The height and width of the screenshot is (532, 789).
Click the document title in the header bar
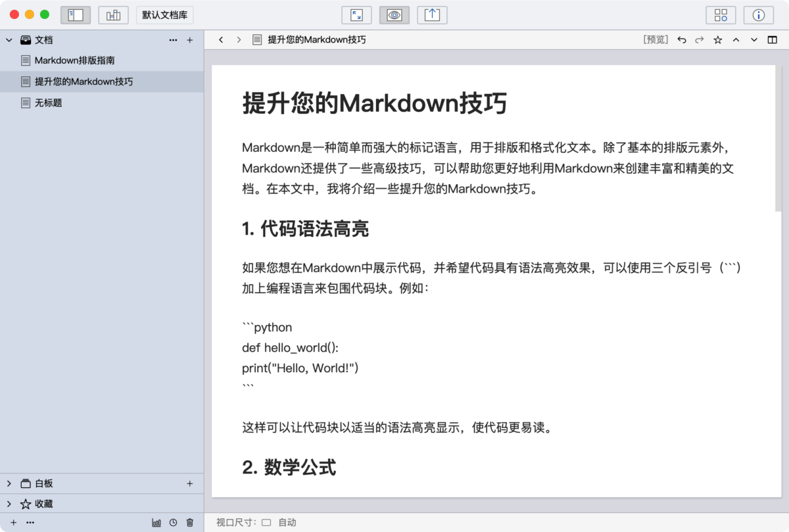(x=317, y=40)
